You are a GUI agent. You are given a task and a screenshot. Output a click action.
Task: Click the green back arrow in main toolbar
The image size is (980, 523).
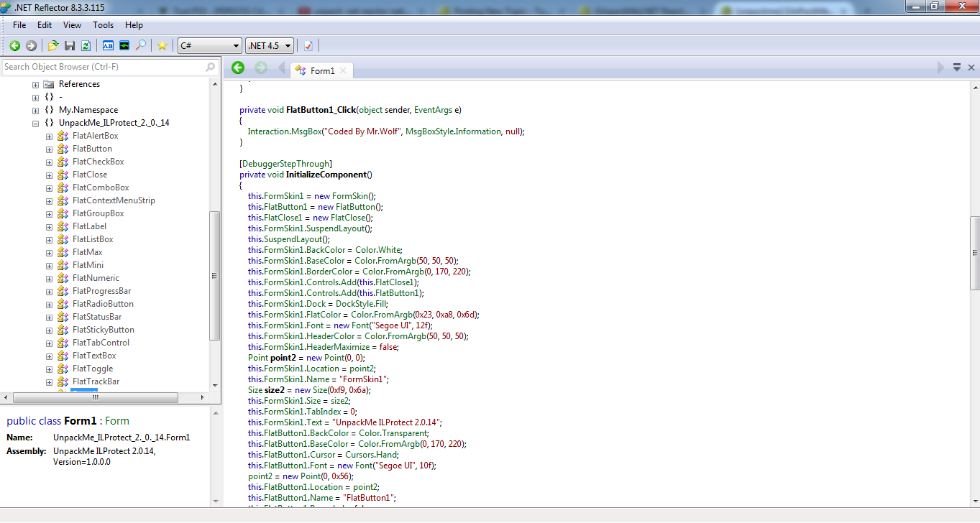coord(14,46)
